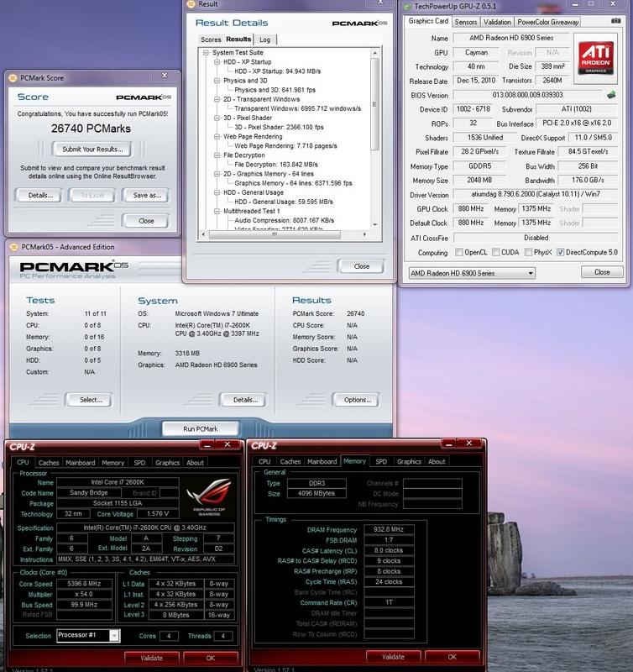Collapse the HDD - General Usage node

(217, 192)
